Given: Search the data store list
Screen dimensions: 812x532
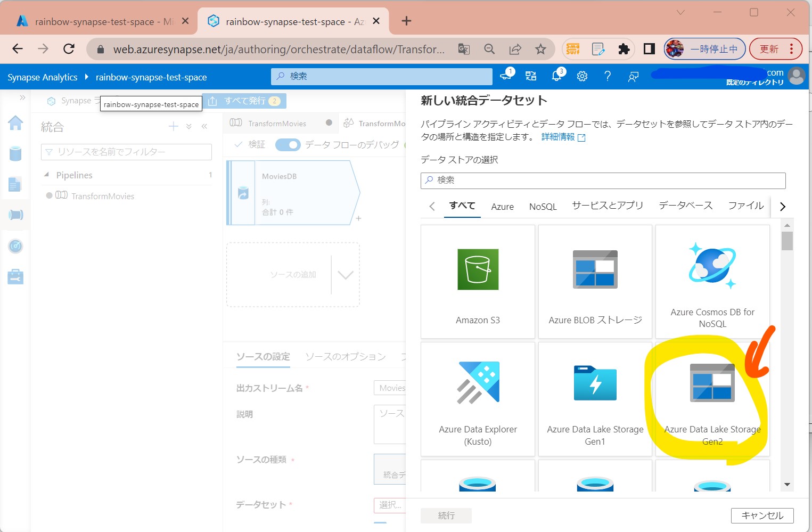Looking at the screenshot, I should click(603, 181).
